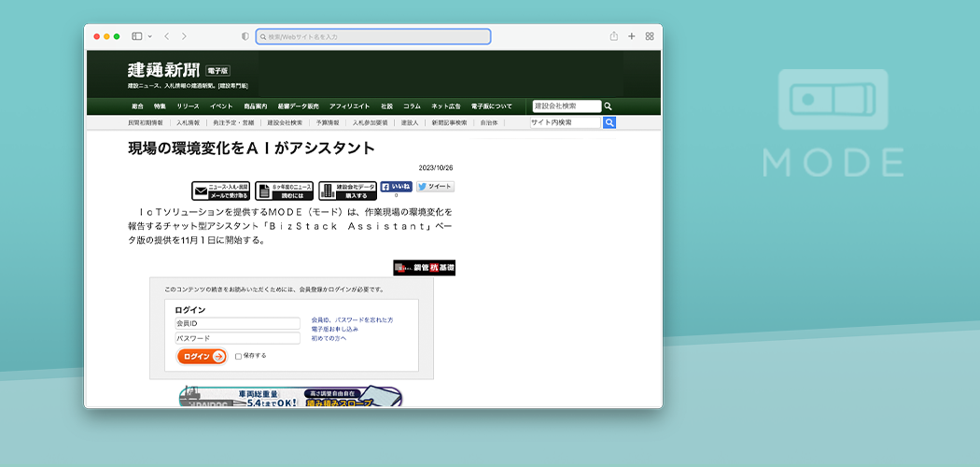
Task: Click the Safari address bar
Action: pyautogui.click(x=373, y=36)
